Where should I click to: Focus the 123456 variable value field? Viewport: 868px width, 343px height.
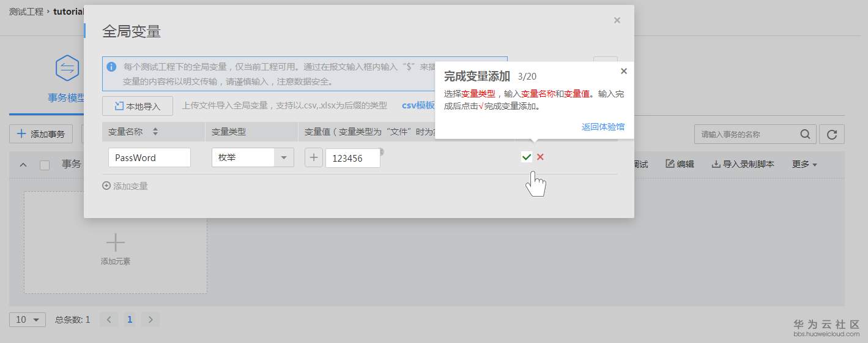coord(353,157)
